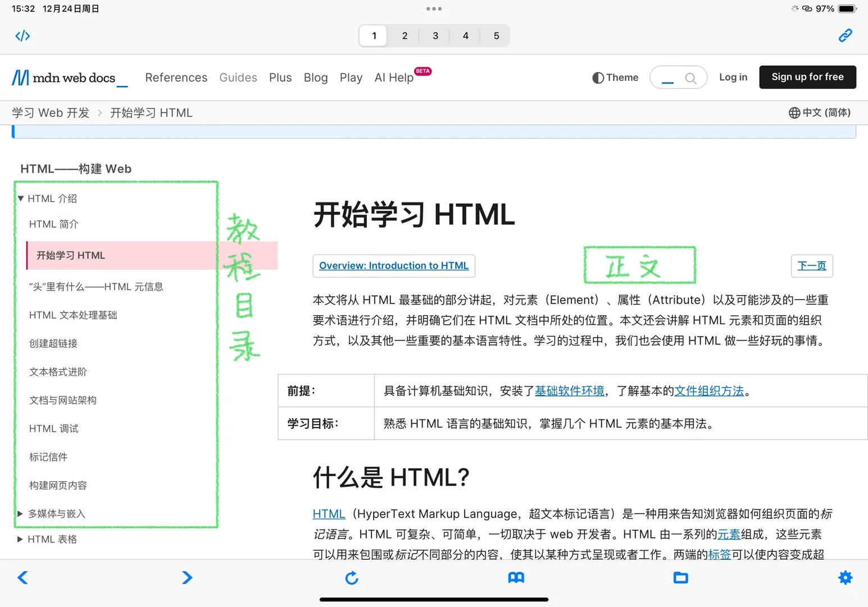Select AI Help in the navigation

[x=394, y=78]
